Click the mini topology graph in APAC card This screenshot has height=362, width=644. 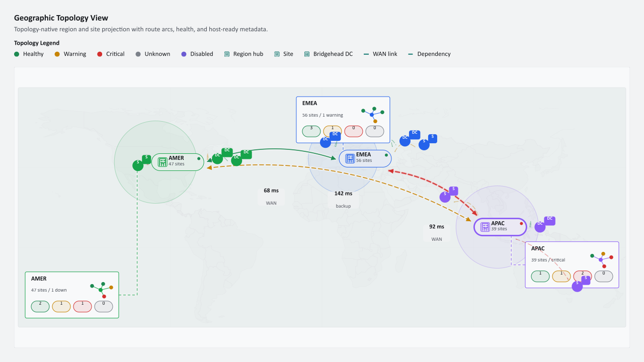[602, 259]
